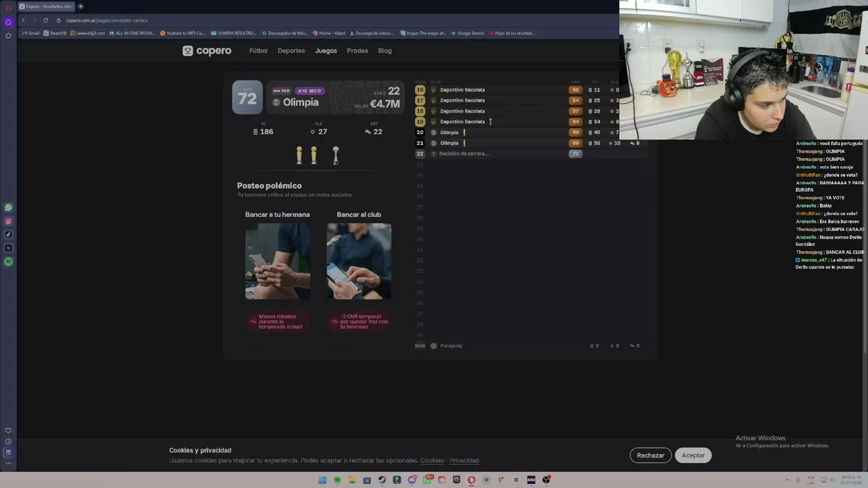Open Epic Games Launcher from the taskbar

456,480
